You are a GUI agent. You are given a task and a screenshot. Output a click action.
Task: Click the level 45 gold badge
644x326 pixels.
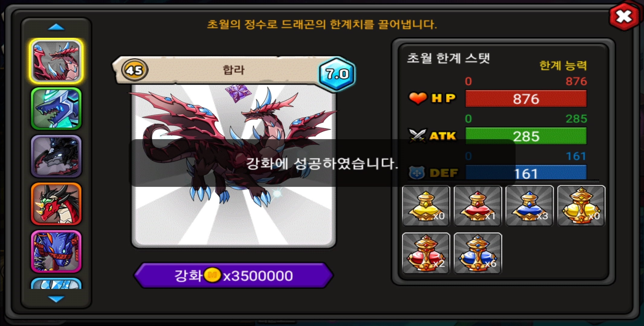(x=134, y=70)
